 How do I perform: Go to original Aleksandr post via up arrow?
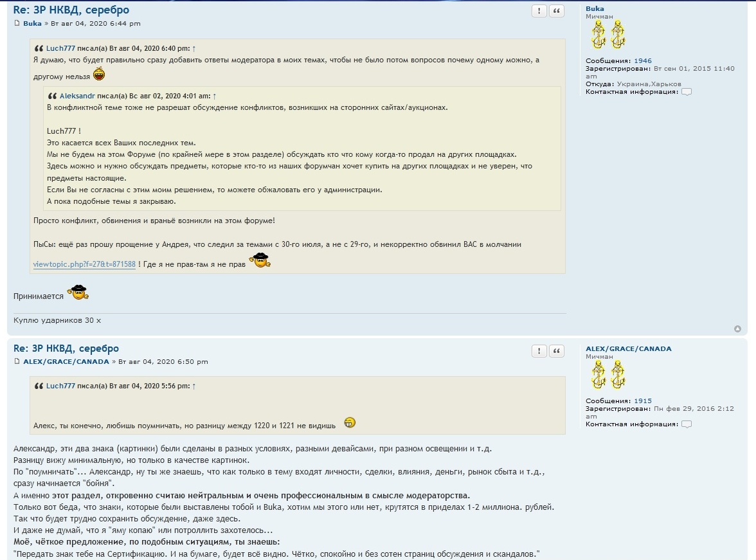pos(215,95)
